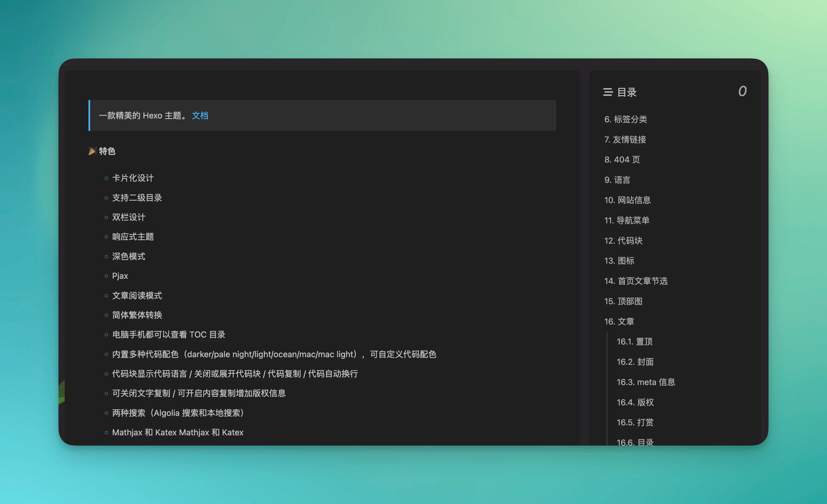Image resolution: width=827 pixels, height=504 pixels.
Task: Navigate to 9. 语言 section
Action: (x=617, y=180)
